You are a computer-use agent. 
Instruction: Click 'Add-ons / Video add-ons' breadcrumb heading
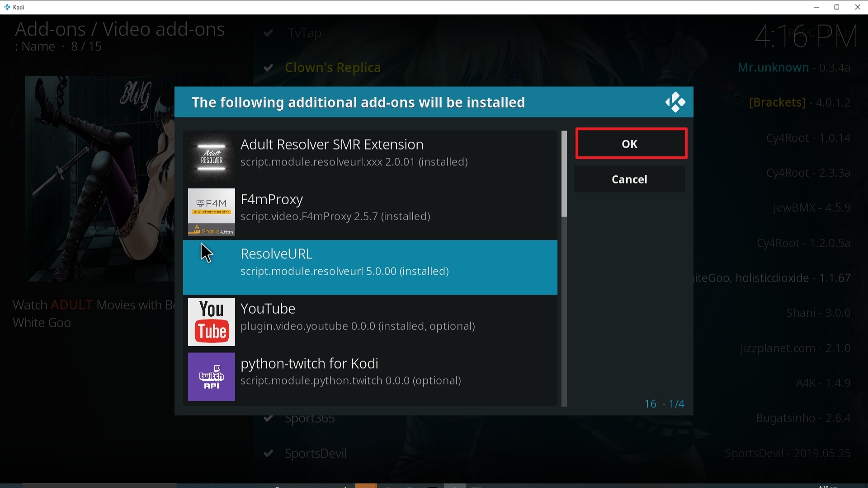[x=120, y=29]
